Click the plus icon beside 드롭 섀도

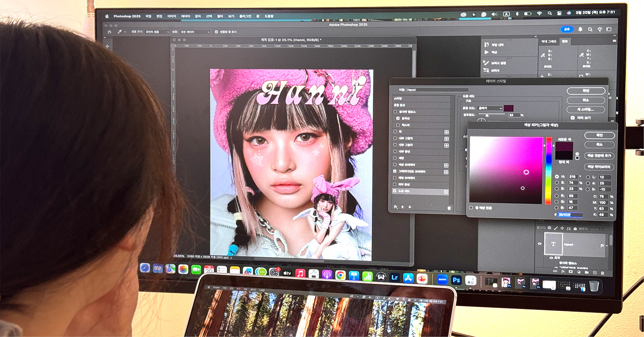(446, 192)
